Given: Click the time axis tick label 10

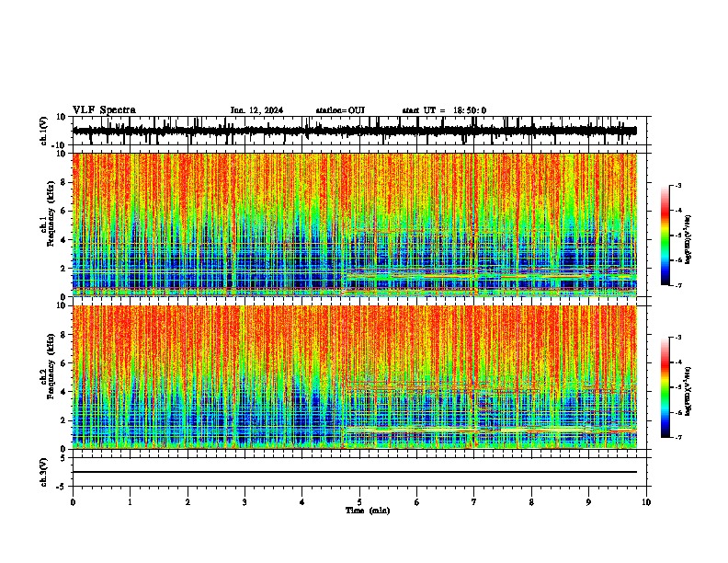Looking at the screenshot, I should 646,502.
